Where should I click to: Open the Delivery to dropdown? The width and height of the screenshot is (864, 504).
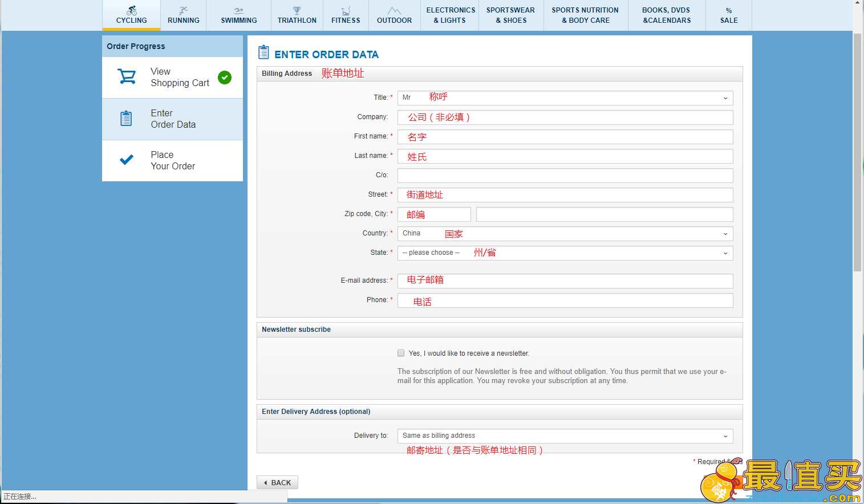coord(565,436)
